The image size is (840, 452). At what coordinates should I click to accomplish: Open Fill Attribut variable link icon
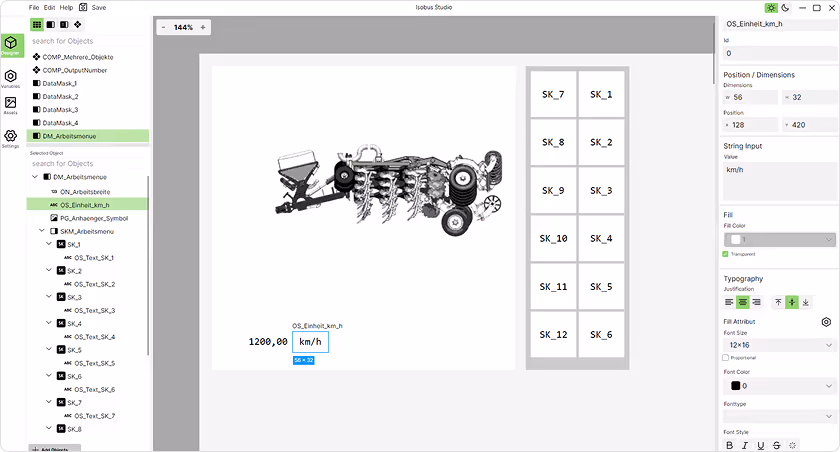(x=826, y=322)
